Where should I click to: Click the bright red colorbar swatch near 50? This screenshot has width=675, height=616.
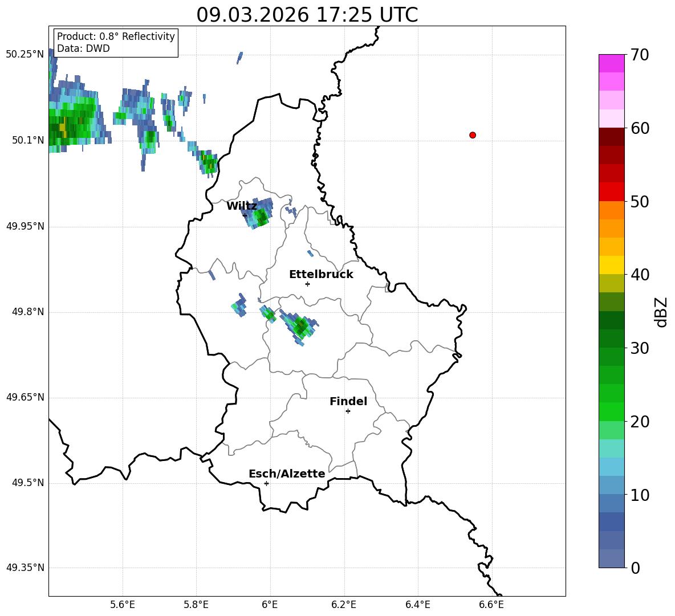(611, 192)
